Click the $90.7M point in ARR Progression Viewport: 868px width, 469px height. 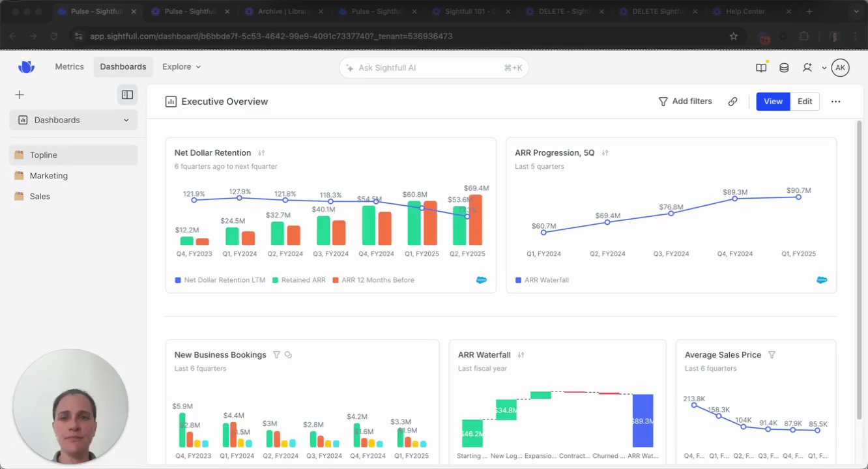click(799, 197)
